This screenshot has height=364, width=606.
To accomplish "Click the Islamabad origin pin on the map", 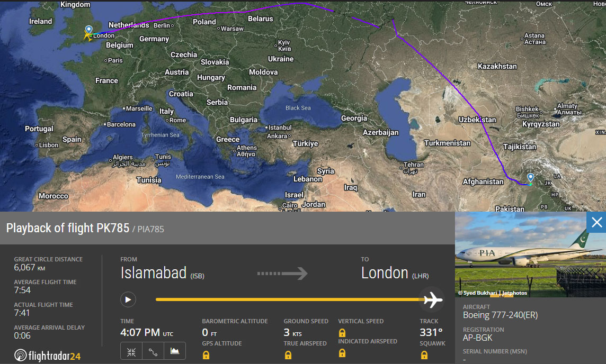I will (531, 177).
